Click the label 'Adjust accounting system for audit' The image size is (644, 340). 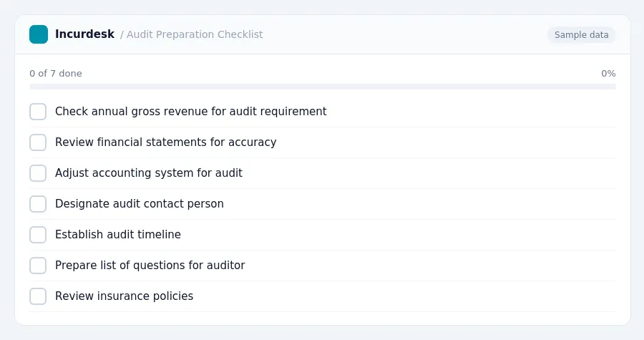tap(149, 173)
